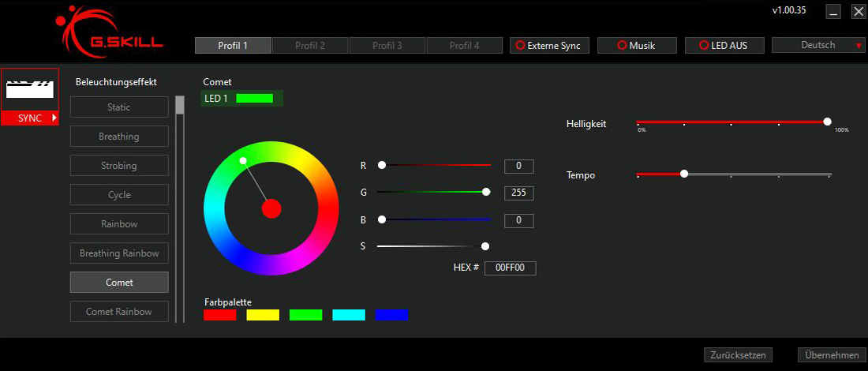
Task: Click the LED 1 green color indicator
Action: click(x=254, y=99)
